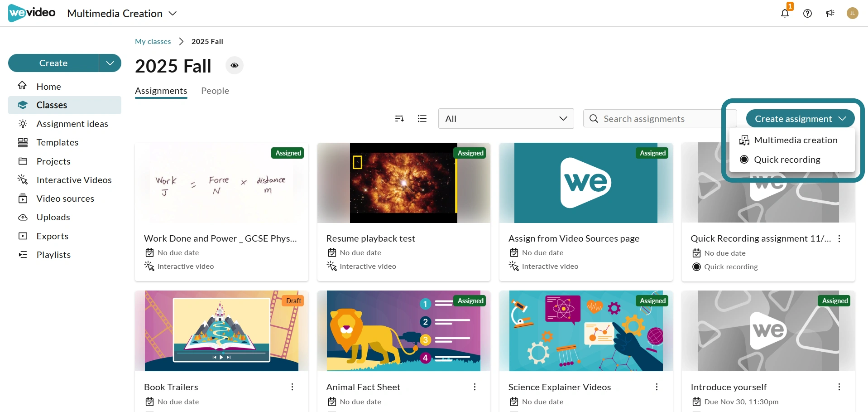The height and width of the screenshot is (412, 868).
Task: Open Interactive Videos in sidebar
Action: pos(65,180)
